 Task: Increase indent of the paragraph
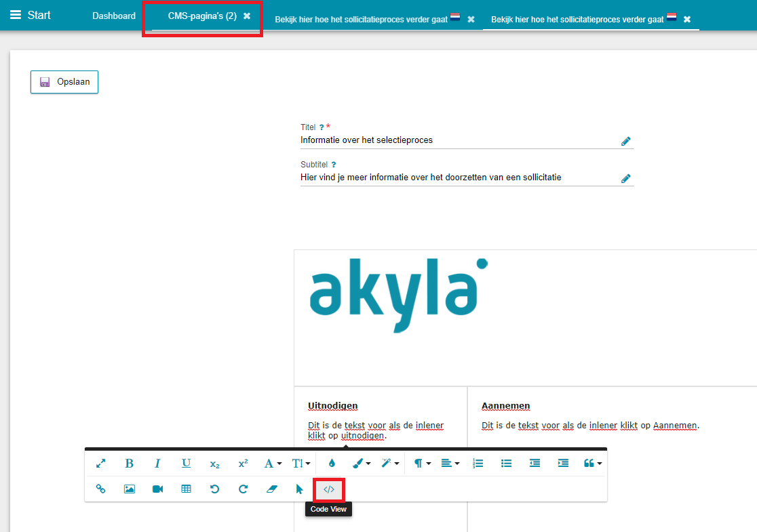click(564, 464)
